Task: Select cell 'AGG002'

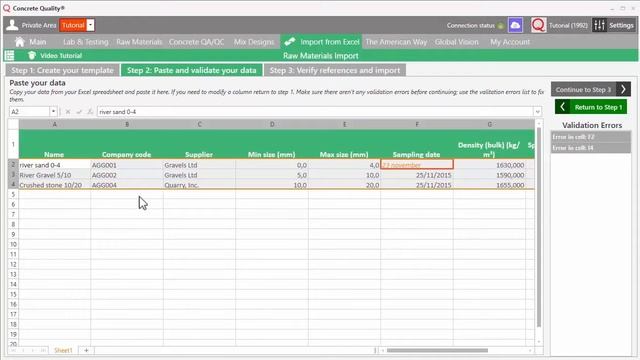Action: coord(127,175)
